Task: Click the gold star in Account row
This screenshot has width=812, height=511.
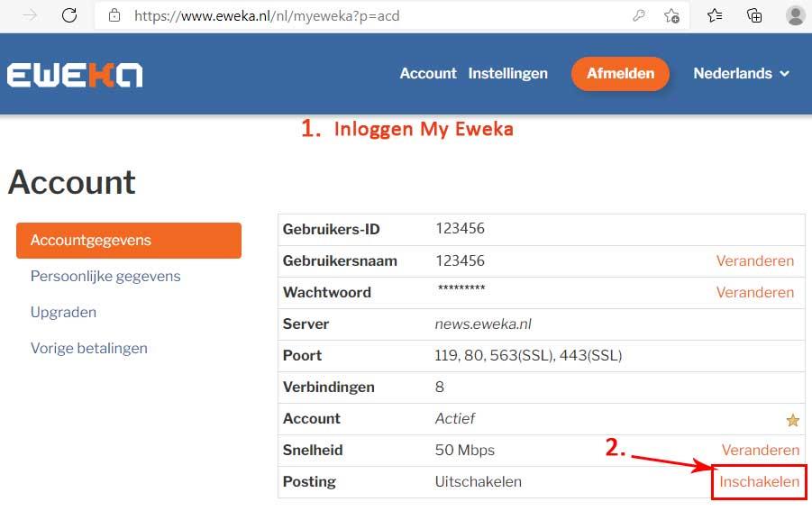Action: (x=792, y=420)
